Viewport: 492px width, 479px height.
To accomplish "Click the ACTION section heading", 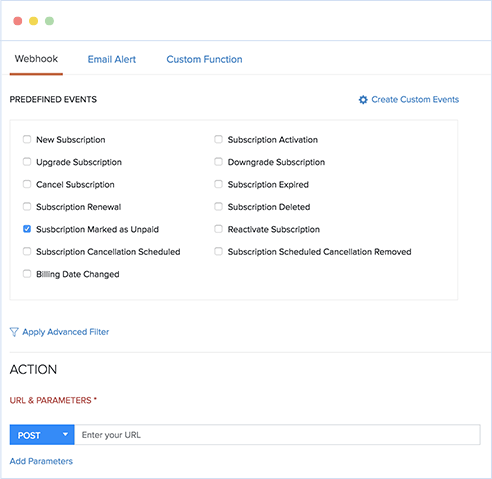I will point(33,370).
